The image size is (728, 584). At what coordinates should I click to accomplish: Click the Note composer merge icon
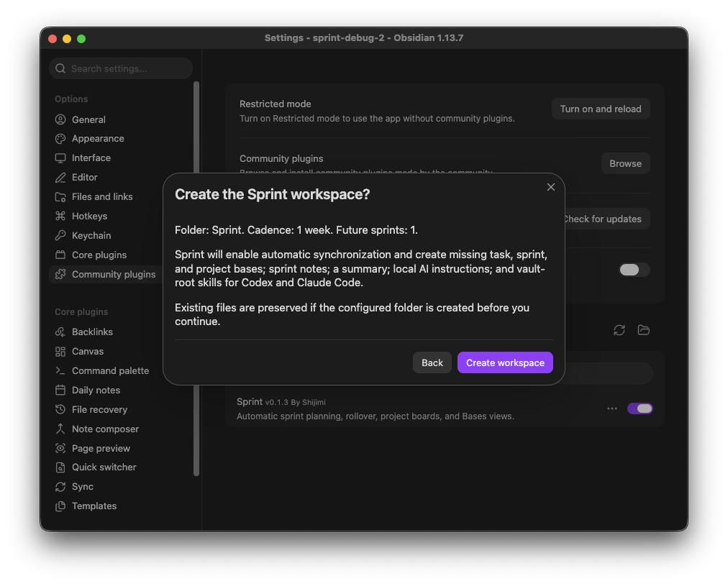(60, 429)
